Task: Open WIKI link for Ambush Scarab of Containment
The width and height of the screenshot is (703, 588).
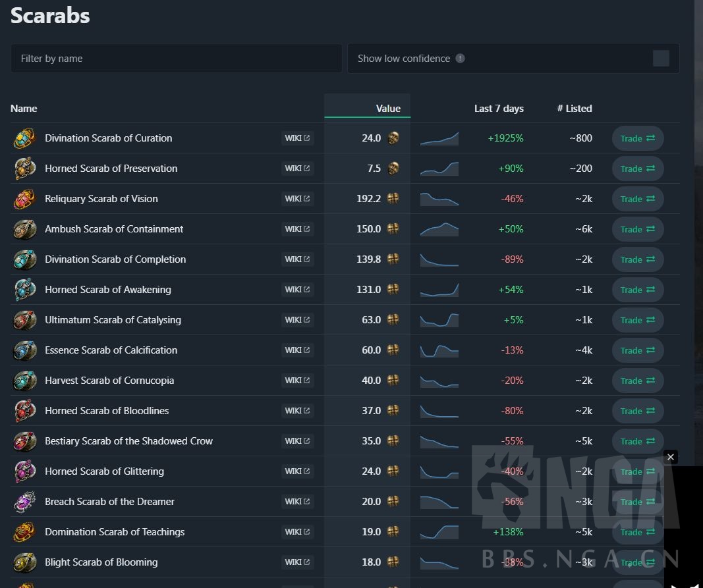Action: coord(297,229)
